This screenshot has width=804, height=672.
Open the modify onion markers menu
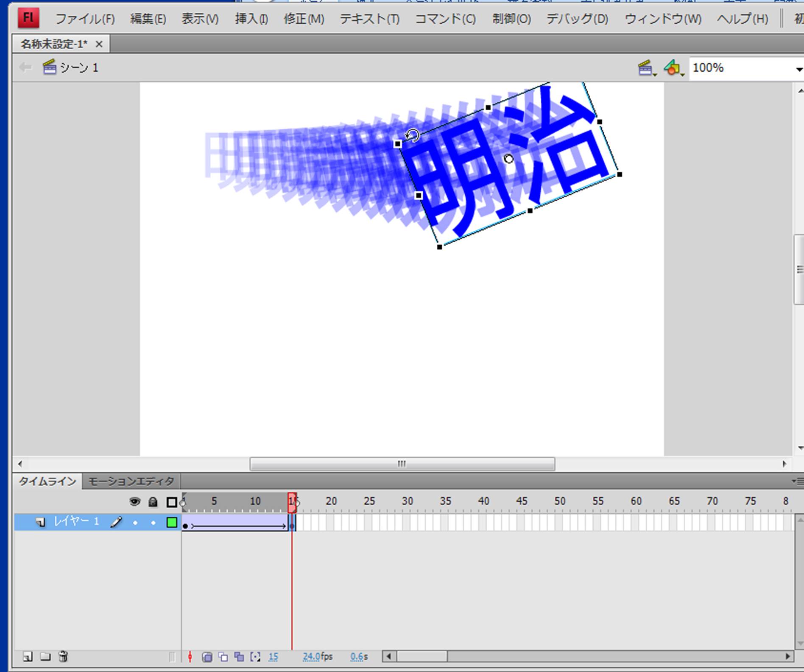(x=255, y=657)
